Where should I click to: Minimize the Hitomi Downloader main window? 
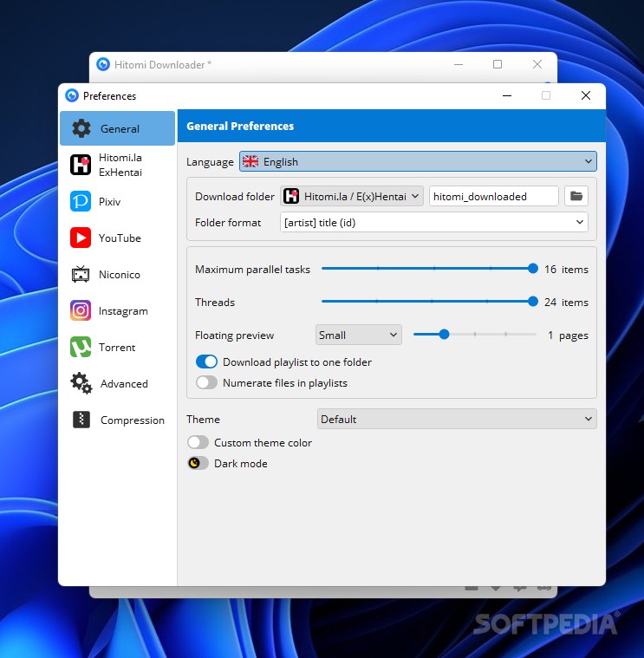click(x=459, y=65)
